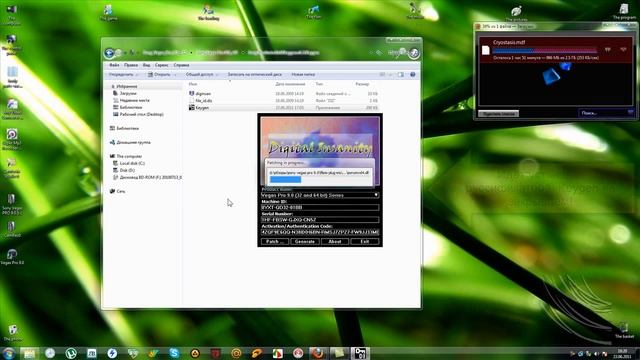640x360 pixels.
Task: Click the keygen Serial Number field
Action: pyautogui.click(x=320, y=220)
